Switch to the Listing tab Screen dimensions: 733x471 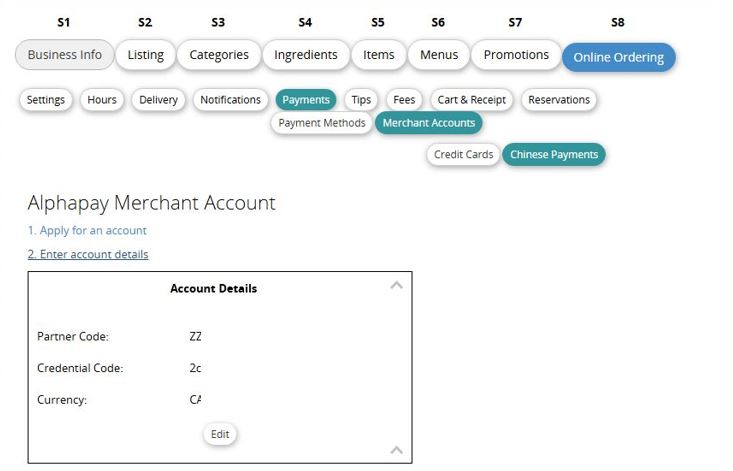pos(146,55)
